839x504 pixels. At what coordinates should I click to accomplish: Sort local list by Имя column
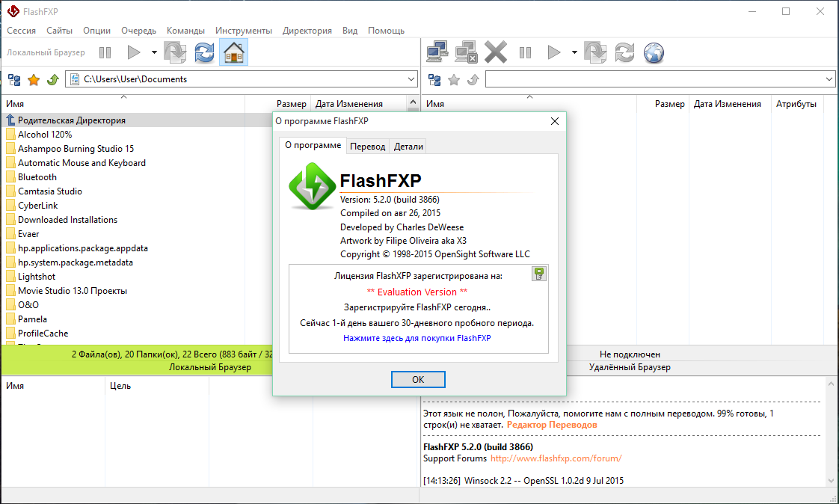[123, 104]
